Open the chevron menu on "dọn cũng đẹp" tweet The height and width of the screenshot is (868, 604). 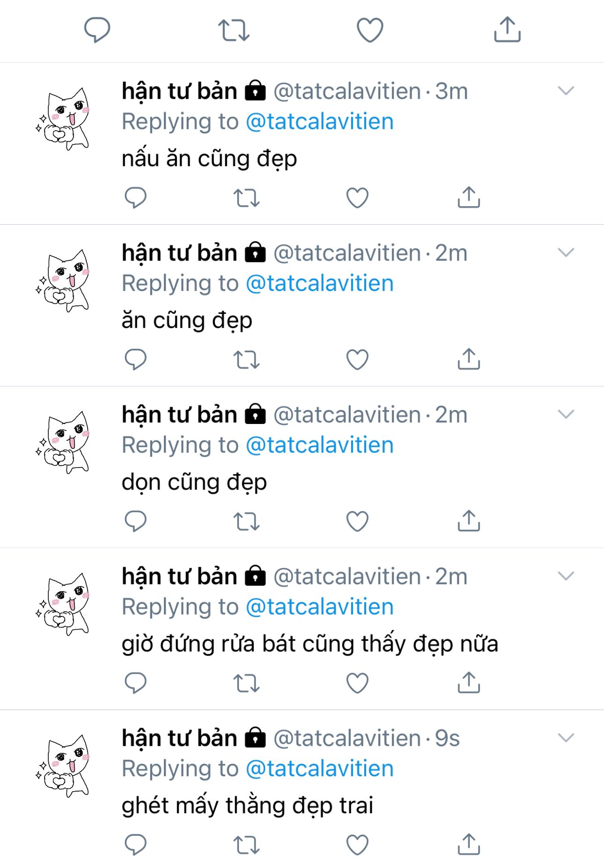pyautogui.click(x=566, y=414)
